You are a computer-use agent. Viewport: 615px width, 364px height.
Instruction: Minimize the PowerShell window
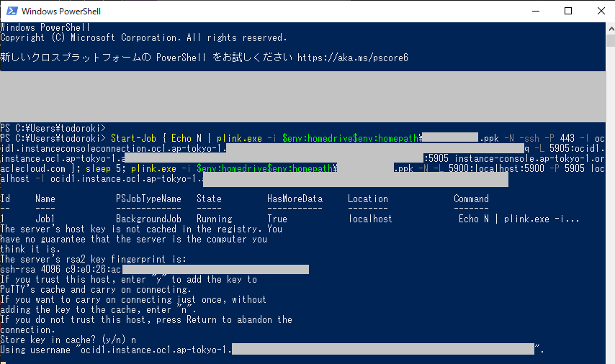coord(535,11)
